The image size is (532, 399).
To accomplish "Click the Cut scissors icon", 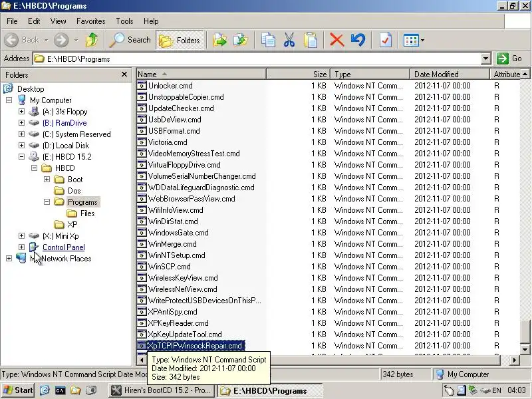I will [x=289, y=40].
